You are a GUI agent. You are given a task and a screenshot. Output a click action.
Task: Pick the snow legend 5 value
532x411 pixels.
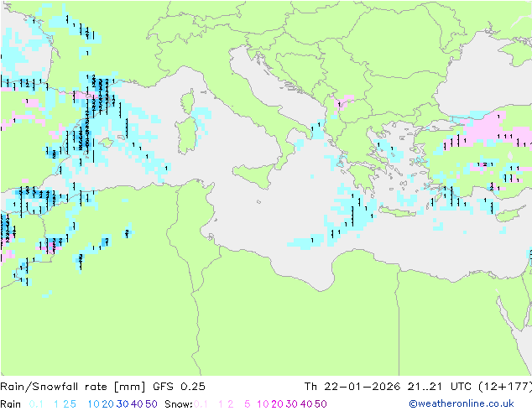[x=248, y=404]
